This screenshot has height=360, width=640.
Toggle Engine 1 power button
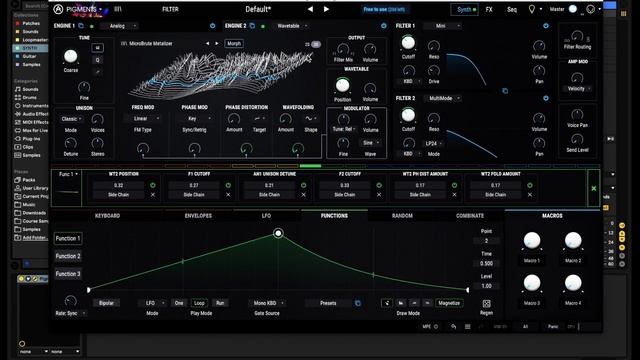(x=213, y=26)
